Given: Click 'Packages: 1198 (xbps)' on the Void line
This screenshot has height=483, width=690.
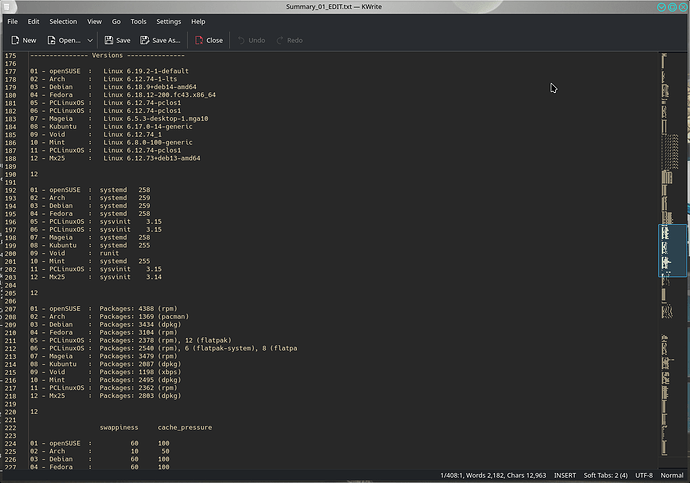Looking at the screenshot, I should [x=140, y=372].
